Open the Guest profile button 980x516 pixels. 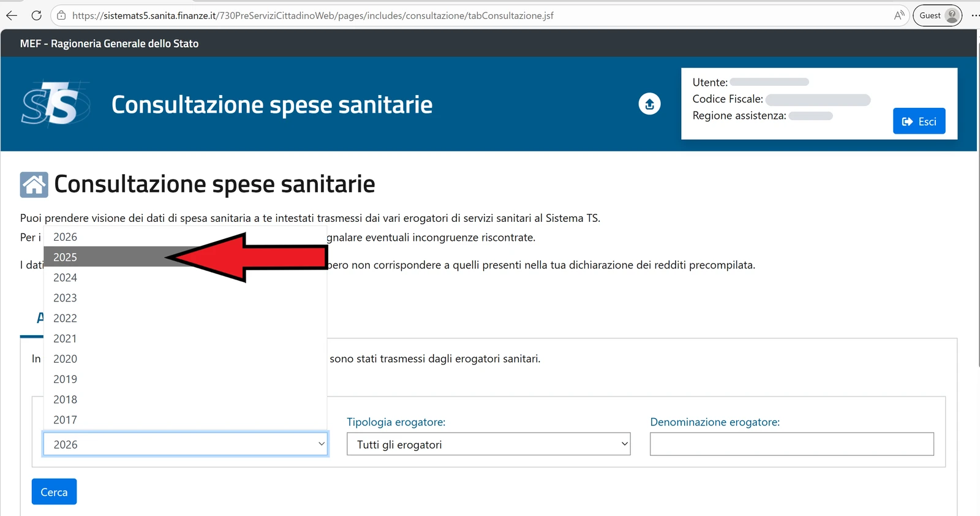[x=937, y=15]
